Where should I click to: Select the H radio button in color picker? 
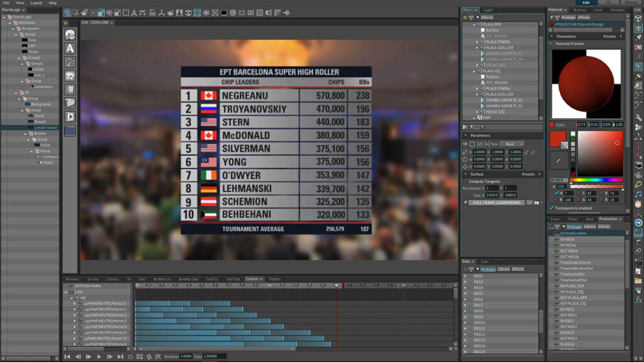click(x=555, y=193)
